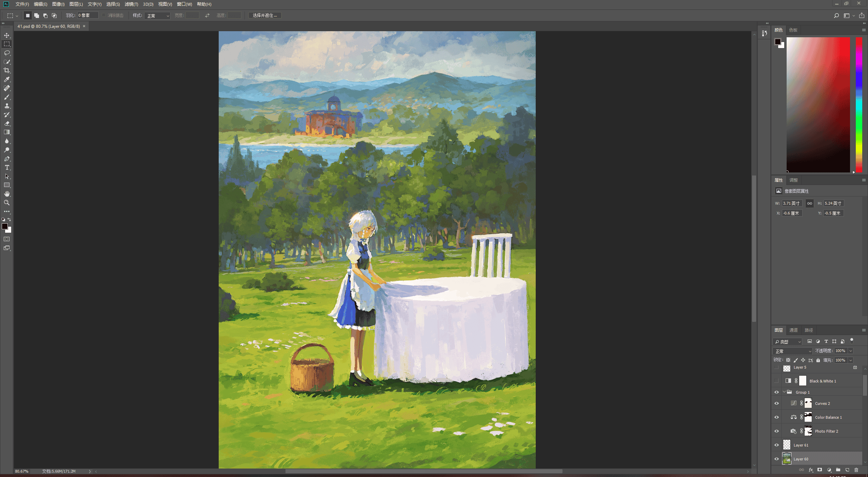Select the Pen tool
Viewport: 868px width, 477px height.
tap(7, 159)
